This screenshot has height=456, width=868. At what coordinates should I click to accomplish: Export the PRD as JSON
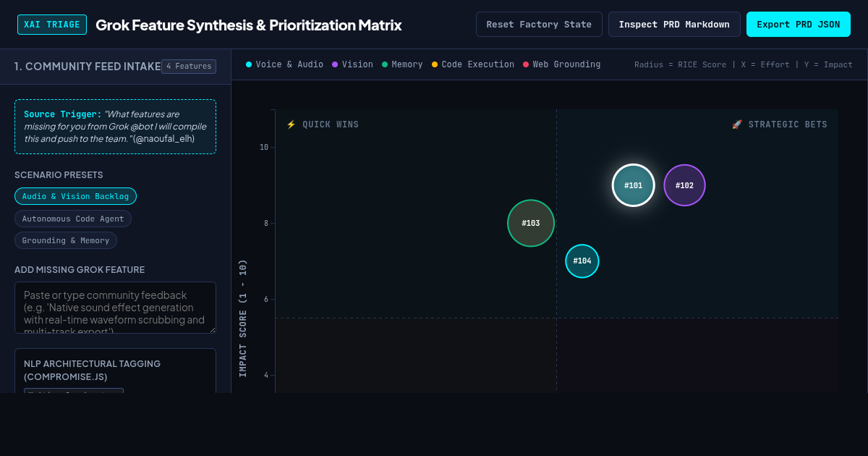point(799,25)
